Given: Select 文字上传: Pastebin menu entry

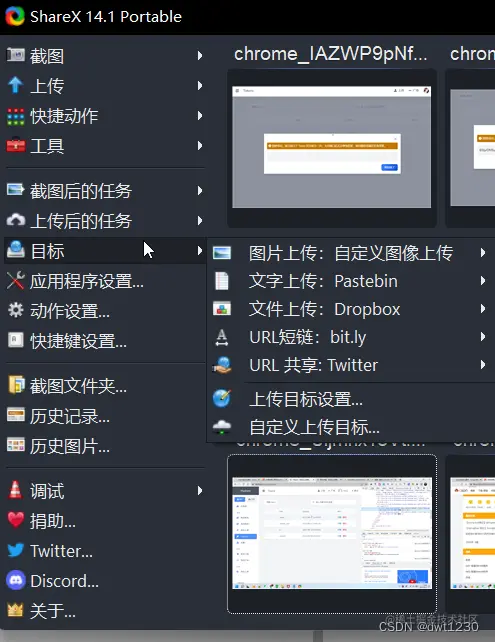Looking at the screenshot, I should (x=351, y=281).
